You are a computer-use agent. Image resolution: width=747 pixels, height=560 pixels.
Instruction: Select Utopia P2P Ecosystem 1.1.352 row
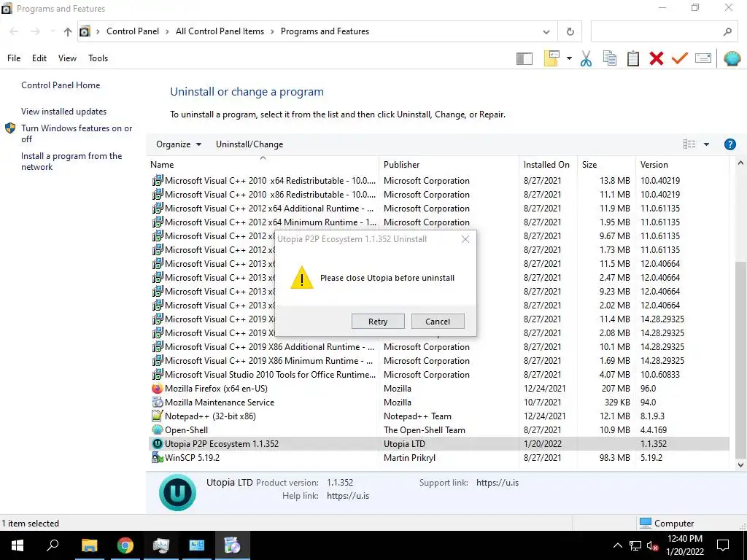pyautogui.click(x=438, y=444)
